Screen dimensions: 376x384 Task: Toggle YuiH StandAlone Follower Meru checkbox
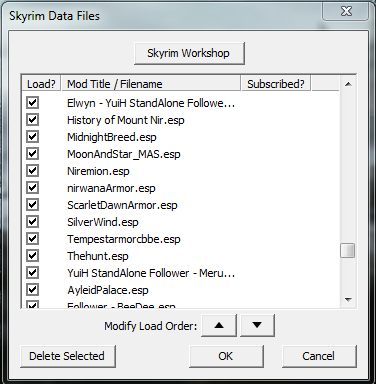(x=33, y=273)
